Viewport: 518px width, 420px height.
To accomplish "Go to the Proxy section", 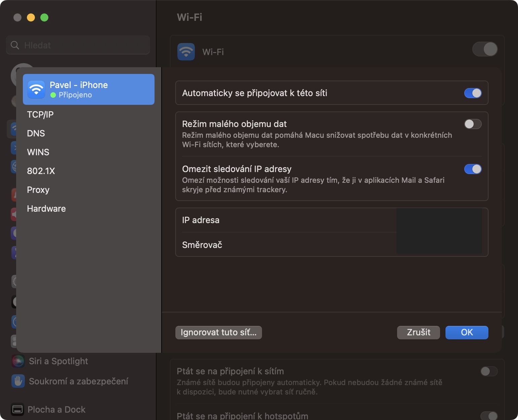I will tap(38, 190).
